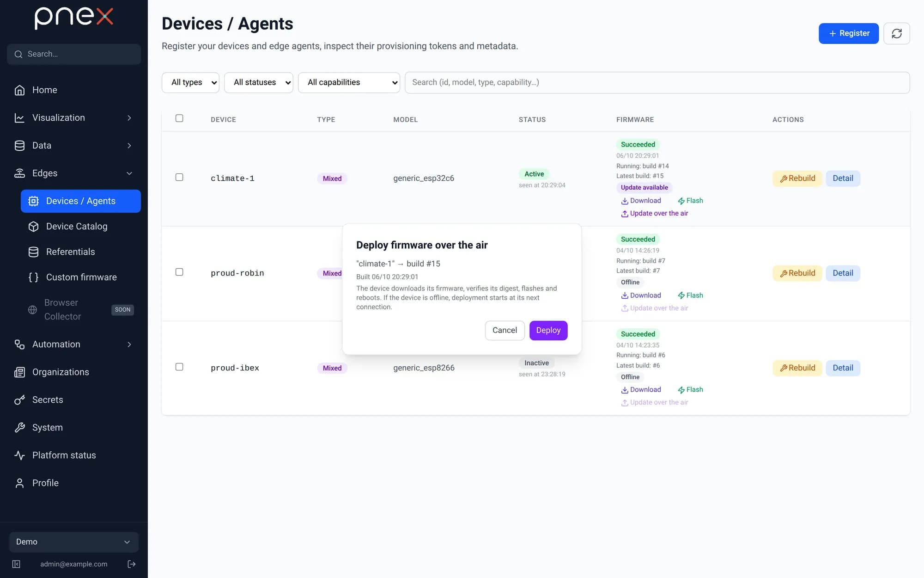Click Download firmware for proud-ibex
The height and width of the screenshot is (578, 924).
pos(641,390)
